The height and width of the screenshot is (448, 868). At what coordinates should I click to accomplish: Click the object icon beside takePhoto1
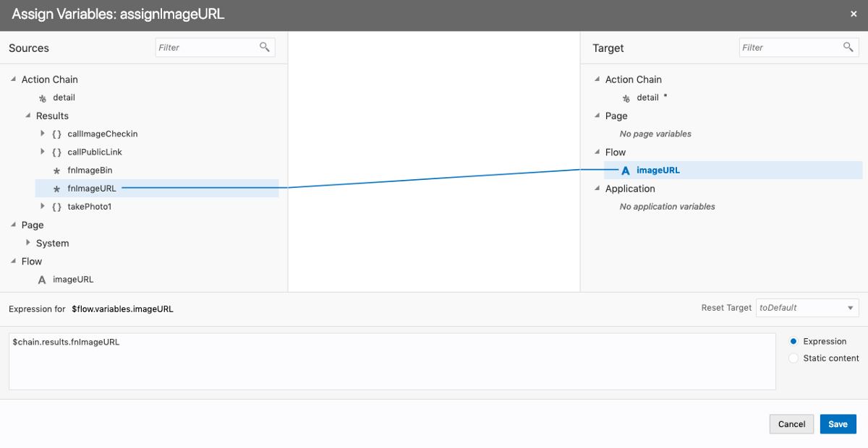[x=56, y=207]
